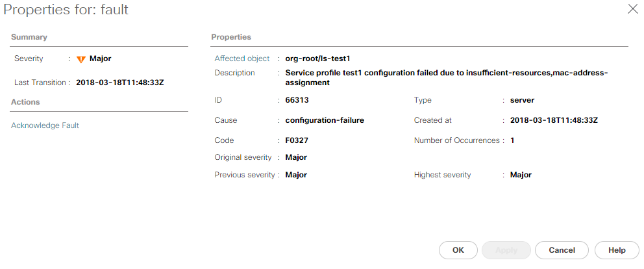Viewport: 644px width, 269px height.
Task: Select the fault code F0327
Action: pos(297,140)
